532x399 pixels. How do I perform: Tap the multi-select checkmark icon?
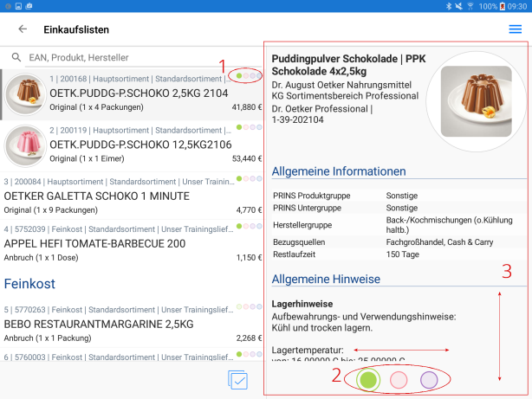pyautogui.click(x=237, y=380)
